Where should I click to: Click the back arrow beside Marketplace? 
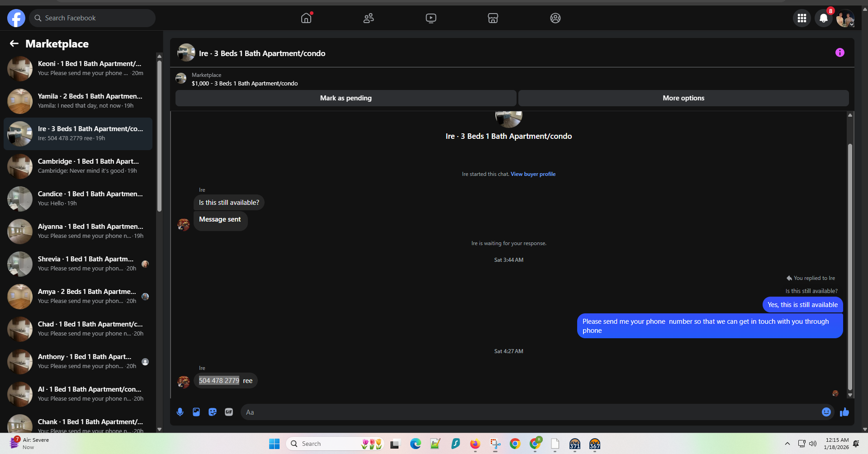pyautogui.click(x=14, y=43)
